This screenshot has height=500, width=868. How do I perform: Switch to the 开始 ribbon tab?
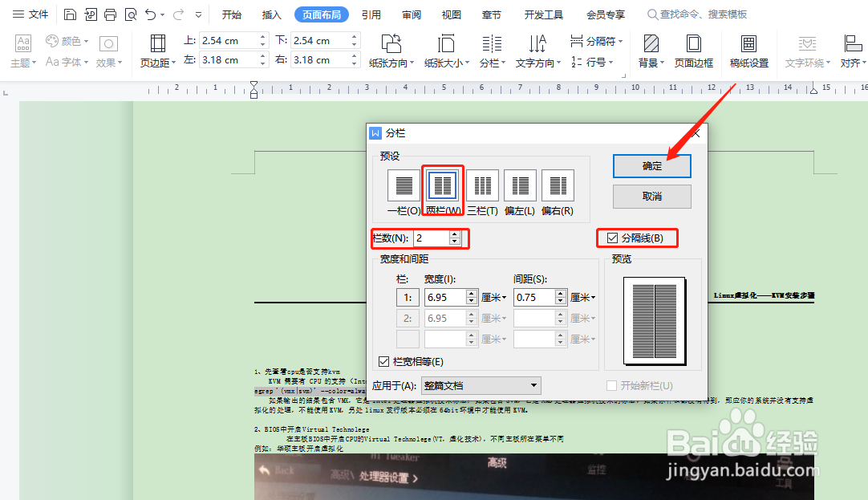(231, 14)
